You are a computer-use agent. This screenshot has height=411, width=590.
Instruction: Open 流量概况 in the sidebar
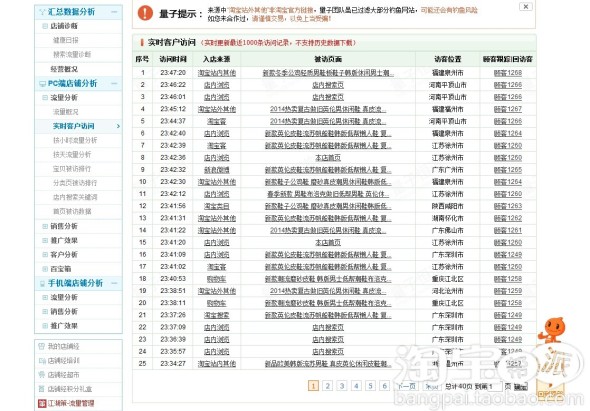click(x=66, y=112)
